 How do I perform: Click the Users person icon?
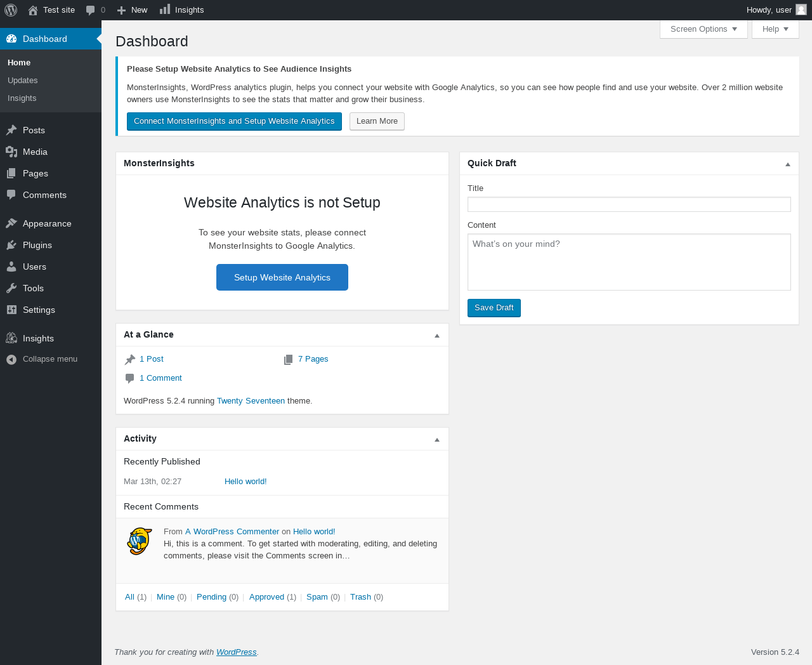(11, 267)
